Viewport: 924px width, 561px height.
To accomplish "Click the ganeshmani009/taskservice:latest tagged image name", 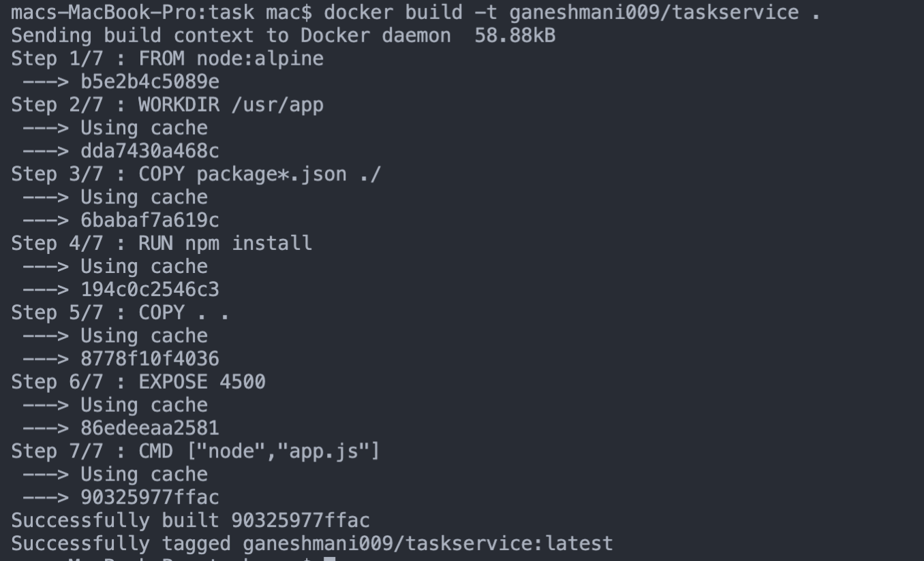I will 427,544.
